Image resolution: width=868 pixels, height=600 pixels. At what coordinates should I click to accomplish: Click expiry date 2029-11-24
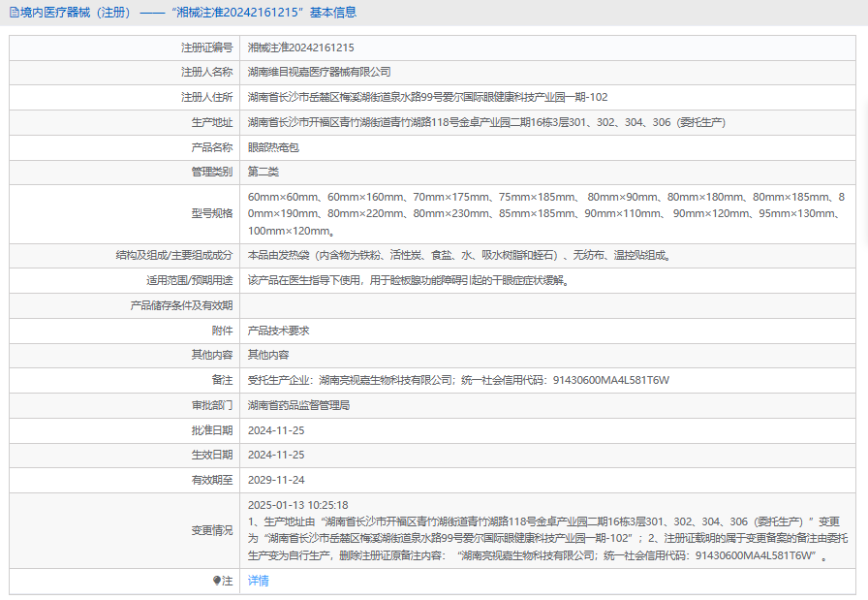pyautogui.click(x=276, y=480)
